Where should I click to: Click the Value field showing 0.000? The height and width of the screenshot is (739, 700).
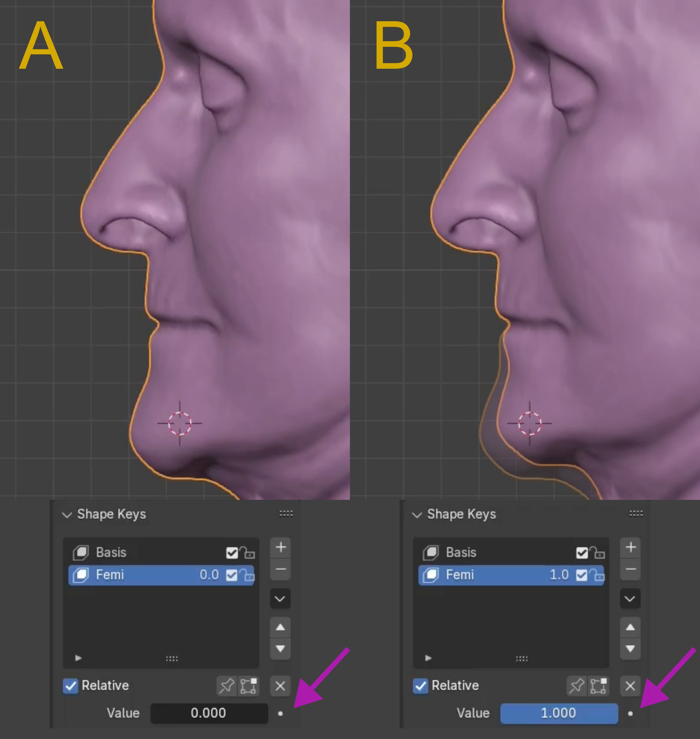[x=209, y=713]
